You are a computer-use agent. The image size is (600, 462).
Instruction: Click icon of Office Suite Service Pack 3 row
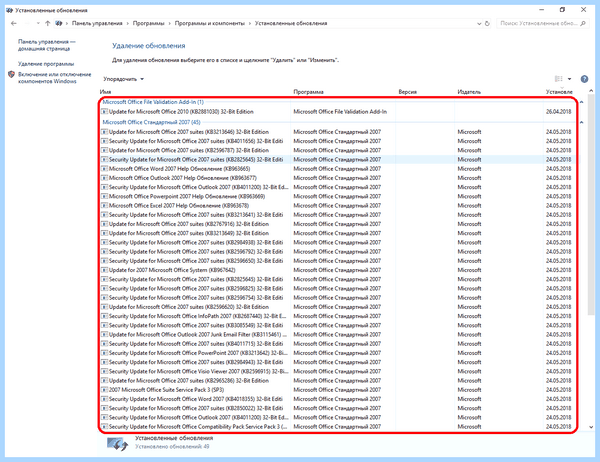pos(104,390)
